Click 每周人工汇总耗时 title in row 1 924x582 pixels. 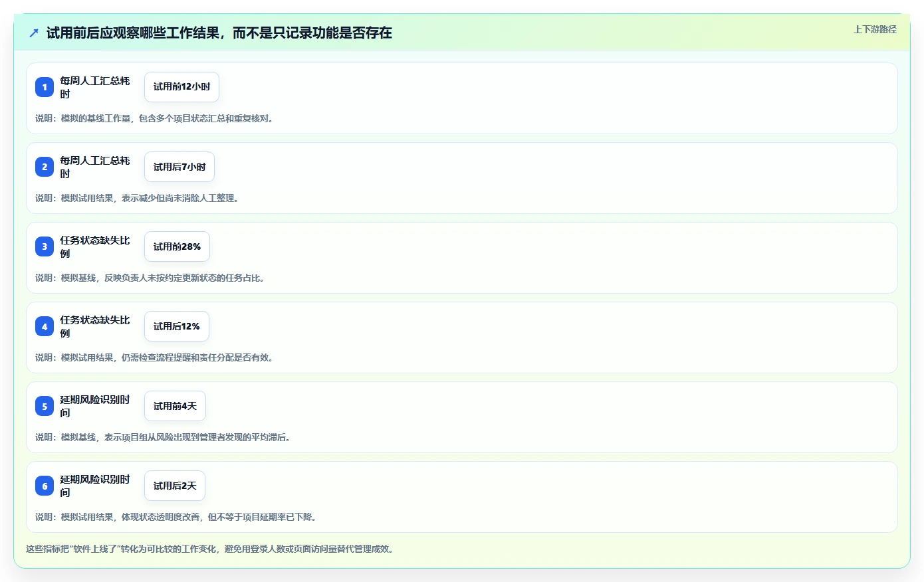[95, 87]
